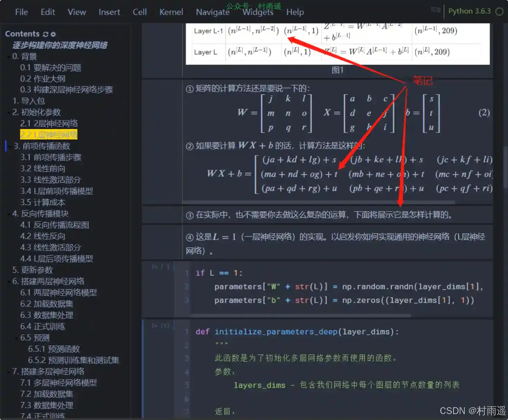This screenshot has height=420, width=508.
Task: Click horizontal scrollbar below 'if L == 1' code
Action: click(301, 316)
